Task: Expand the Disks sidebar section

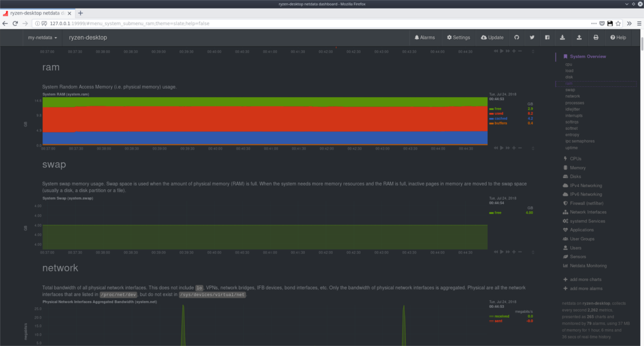Action: click(572, 176)
